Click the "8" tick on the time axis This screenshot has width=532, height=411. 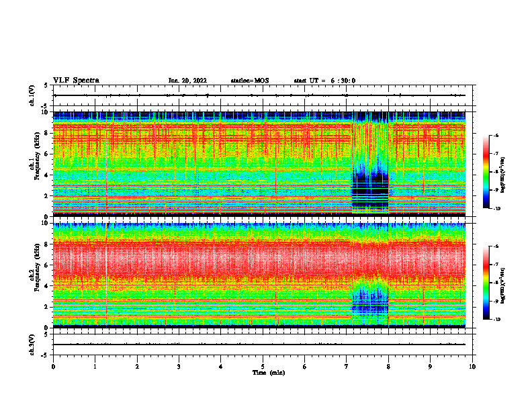click(x=388, y=367)
